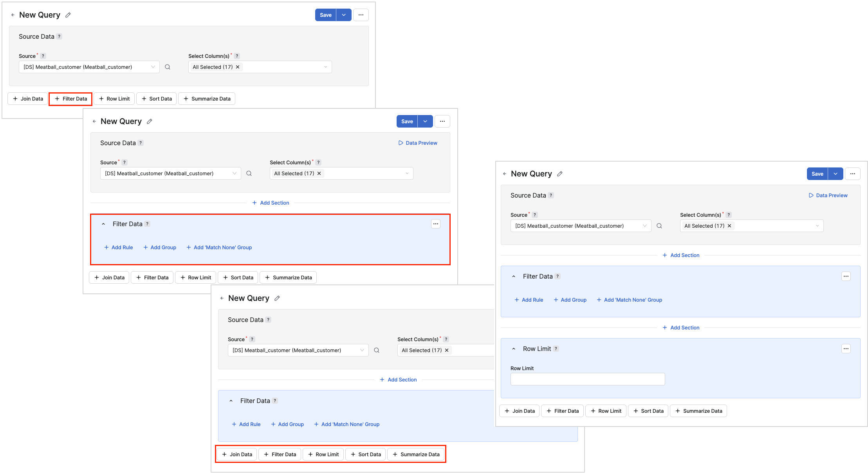This screenshot has height=475, width=868.
Task: Collapse the red-outlined Filter Data section
Action: (x=103, y=224)
